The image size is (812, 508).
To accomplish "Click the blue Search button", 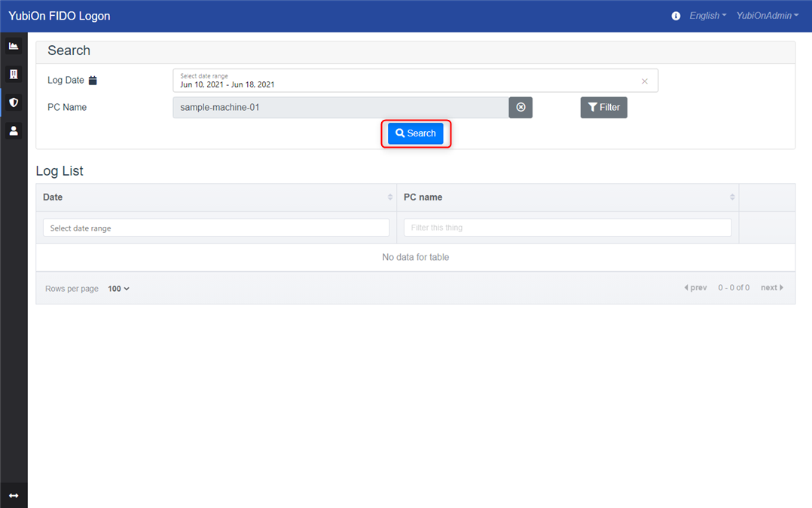I will (x=416, y=133).
